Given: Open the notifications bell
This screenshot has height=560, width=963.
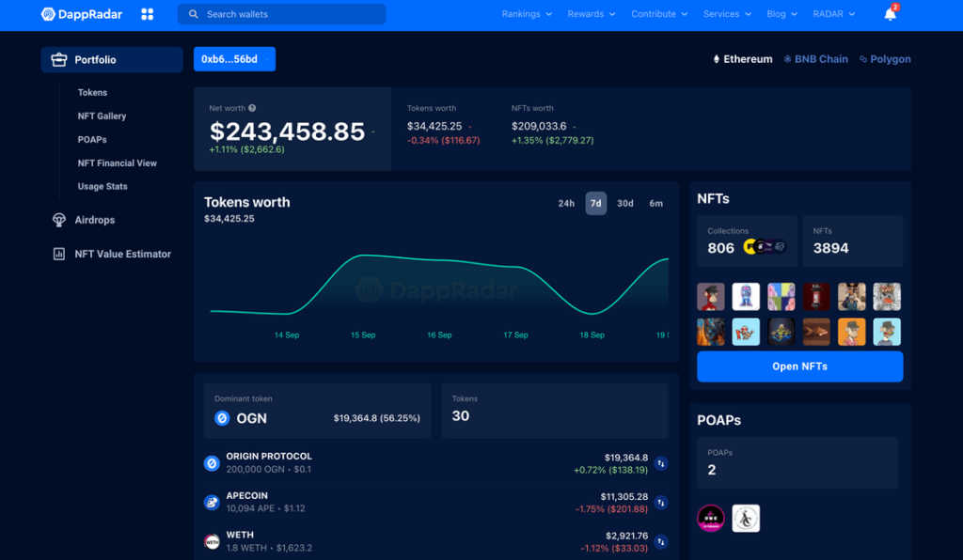Looking at the screenshot, I should click(890, 14).
